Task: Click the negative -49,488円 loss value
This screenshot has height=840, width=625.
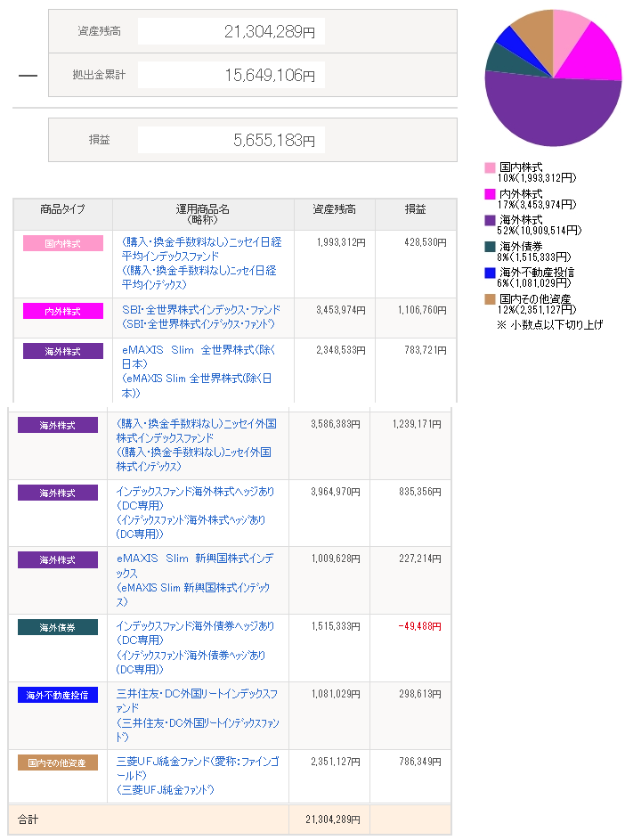Action: (x=421, y=627)
